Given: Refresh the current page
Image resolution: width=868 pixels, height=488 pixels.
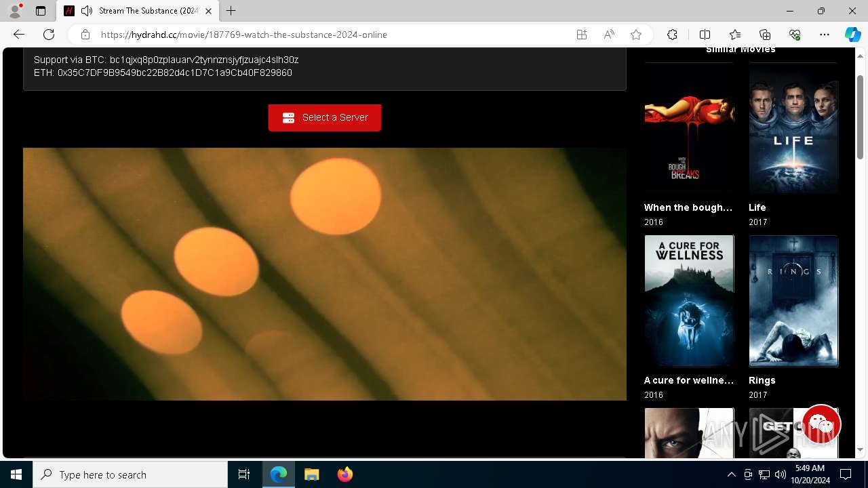Looking at the screenshot, I should coord(49,35).
